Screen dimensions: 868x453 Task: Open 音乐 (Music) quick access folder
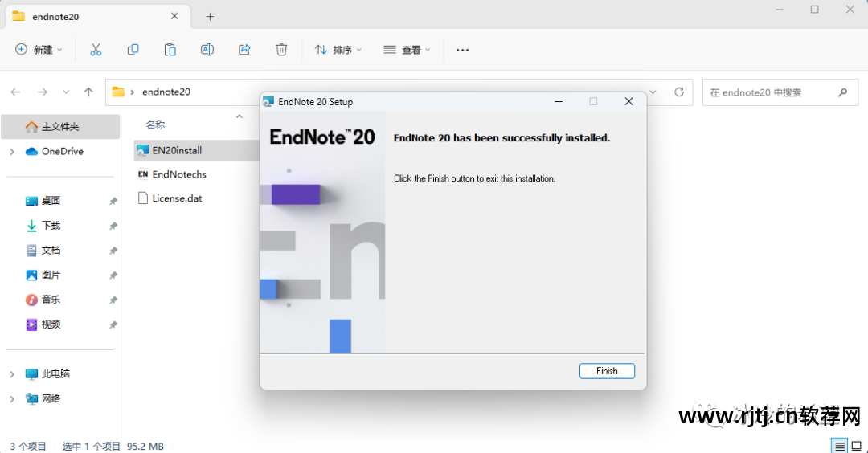click(x=51, y=300)
